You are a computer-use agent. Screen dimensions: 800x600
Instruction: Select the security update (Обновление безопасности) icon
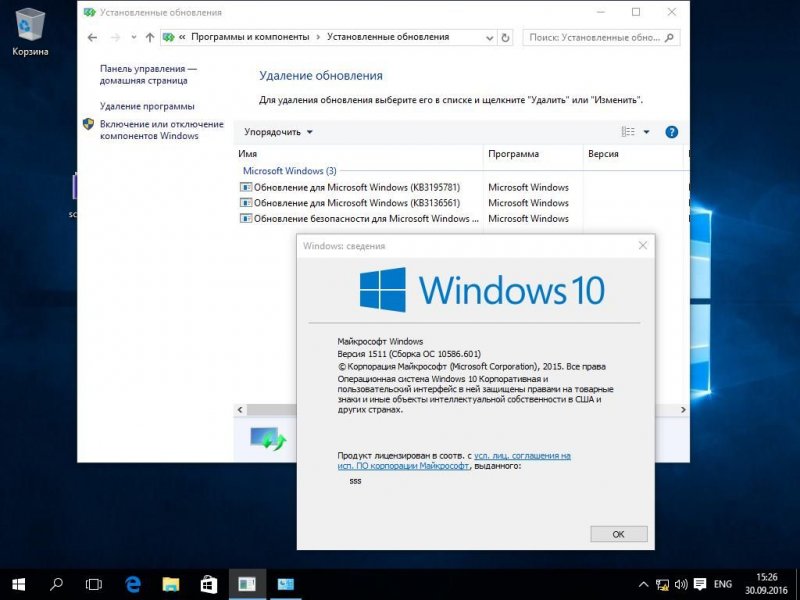click(x=246, y=218)
